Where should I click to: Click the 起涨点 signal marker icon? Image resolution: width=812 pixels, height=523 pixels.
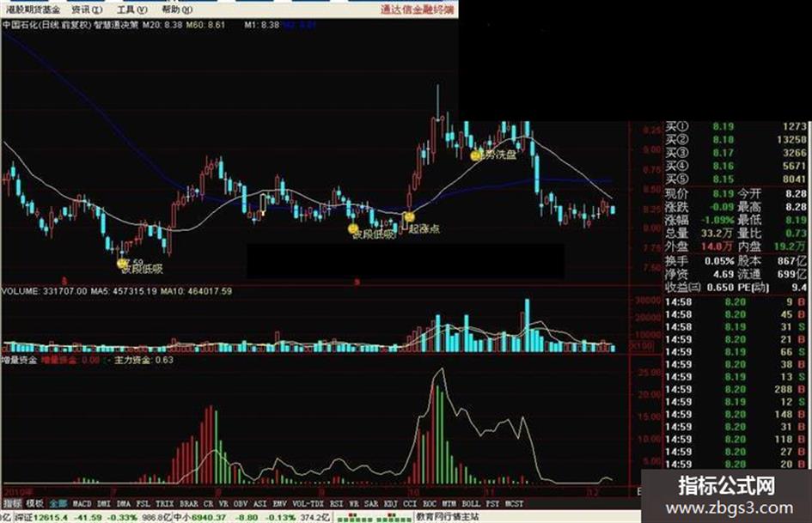click(409, 216)
